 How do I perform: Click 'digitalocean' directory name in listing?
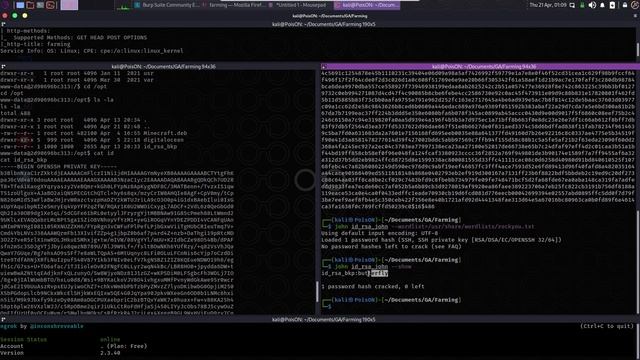click(163, 140)
